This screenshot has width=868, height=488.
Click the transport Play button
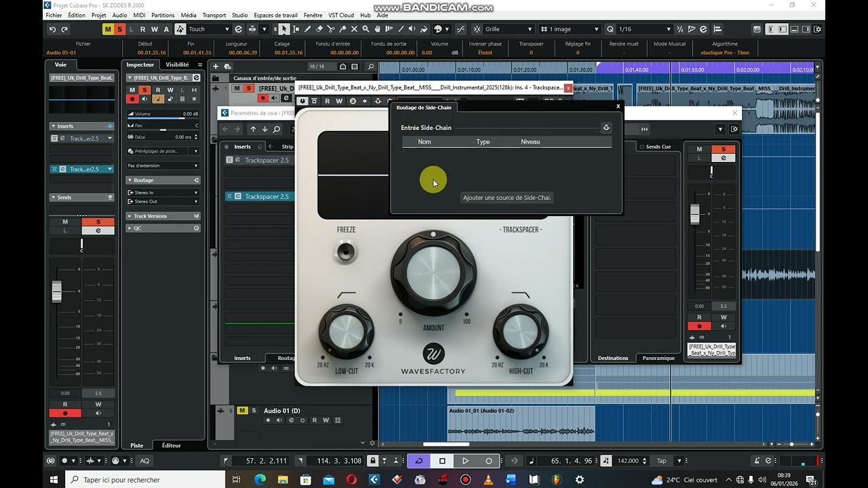tap(465, 461)
